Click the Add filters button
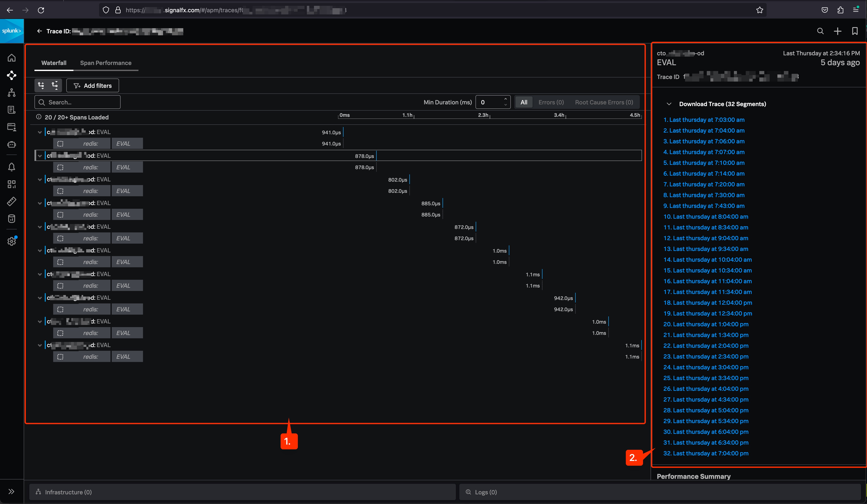867x504 pixels. point(92,85)
